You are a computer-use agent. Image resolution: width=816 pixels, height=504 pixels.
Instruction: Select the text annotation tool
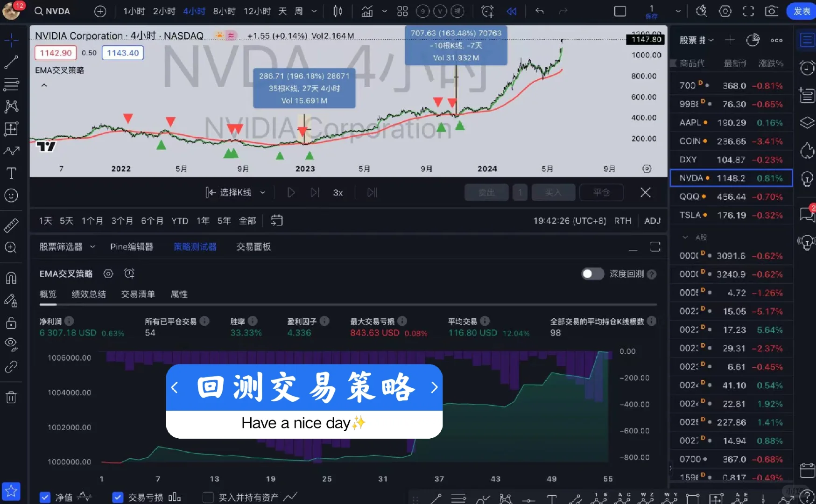11,174
